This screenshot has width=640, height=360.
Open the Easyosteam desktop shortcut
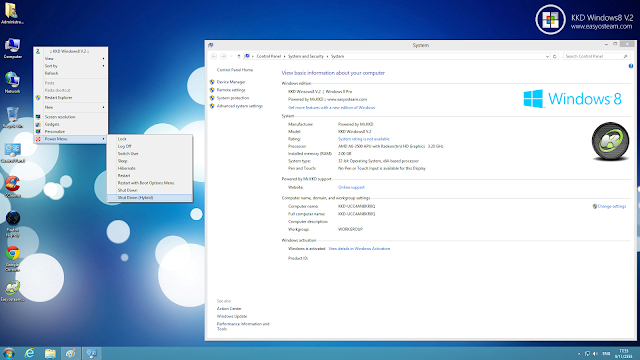tap(12, 291)
